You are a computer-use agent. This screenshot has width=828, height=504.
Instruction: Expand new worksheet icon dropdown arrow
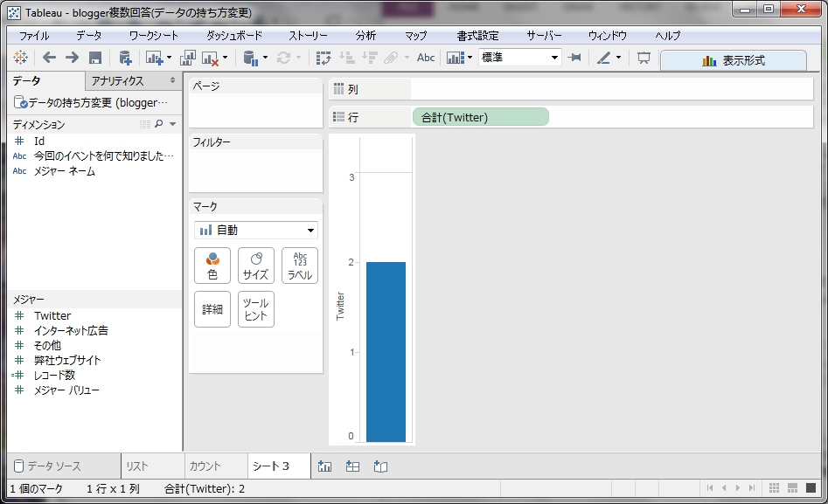(x=169, y=58)
